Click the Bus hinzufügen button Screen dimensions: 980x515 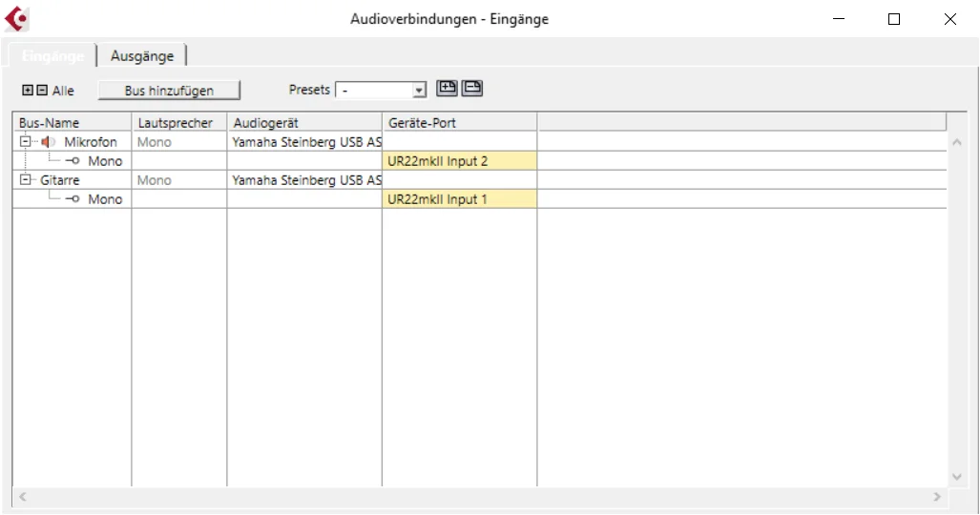click(x=169, y=90)
